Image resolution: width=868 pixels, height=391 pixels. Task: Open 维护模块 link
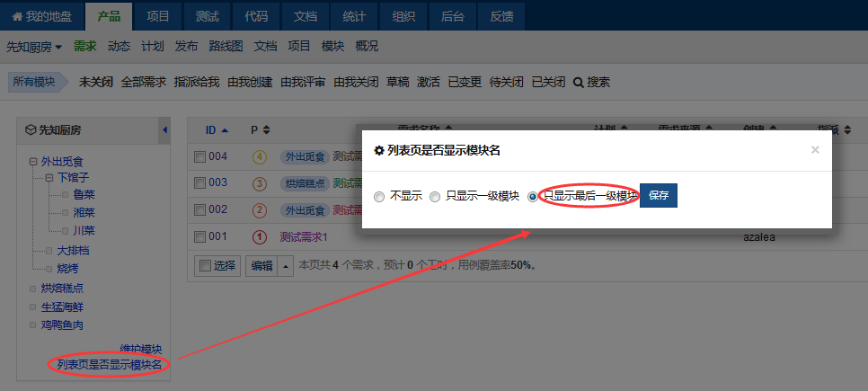pos(141,350)
